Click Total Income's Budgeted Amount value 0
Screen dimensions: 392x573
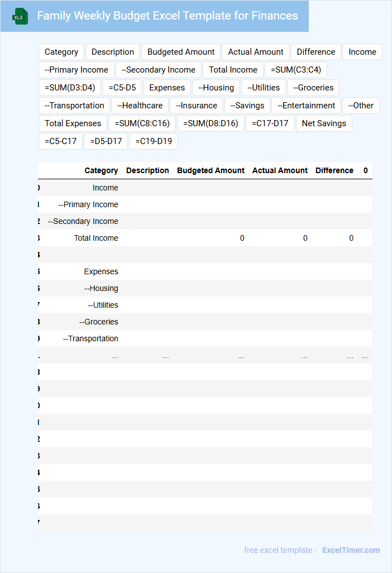pos(242,238)
